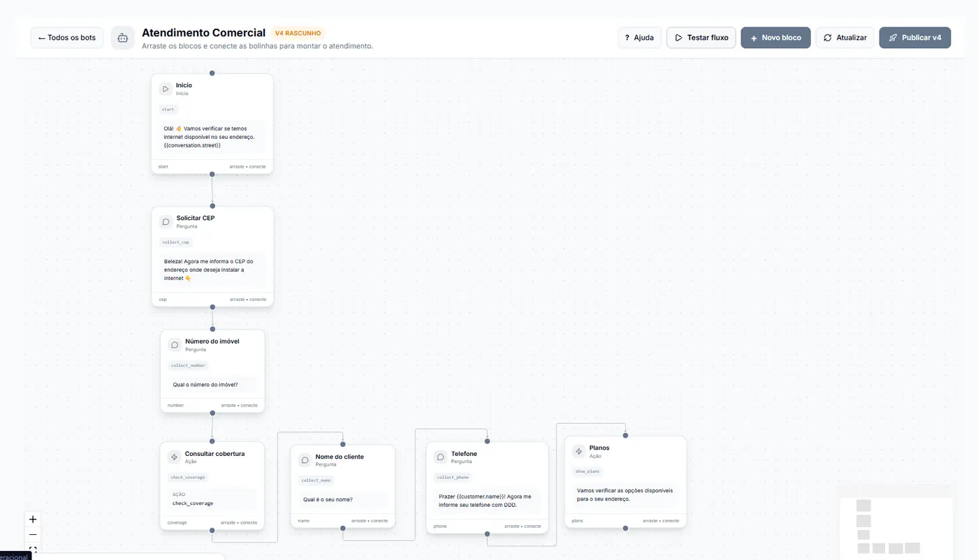
Task: Click the top input handle of Início block
Action: tap(212, 73)
